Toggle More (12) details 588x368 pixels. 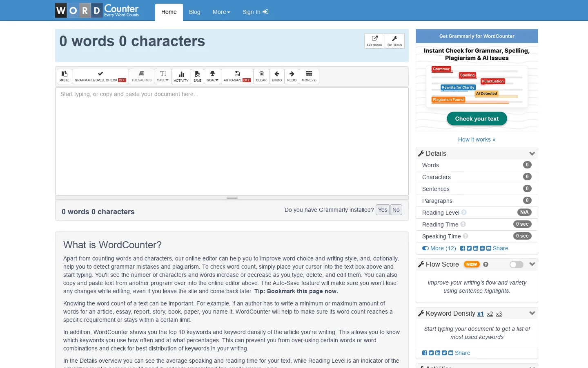click(x=439, y=248)
